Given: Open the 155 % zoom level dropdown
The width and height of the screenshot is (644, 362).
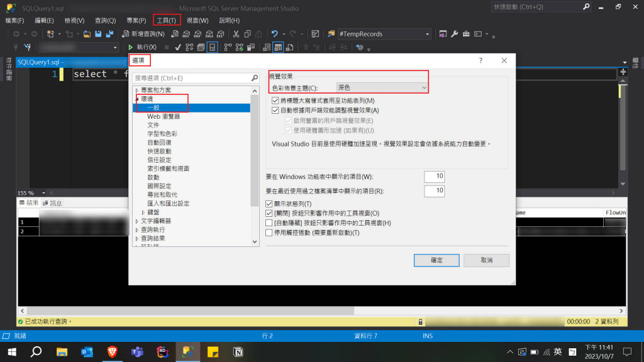Looking at the screenshot, I should coord(43,193).
